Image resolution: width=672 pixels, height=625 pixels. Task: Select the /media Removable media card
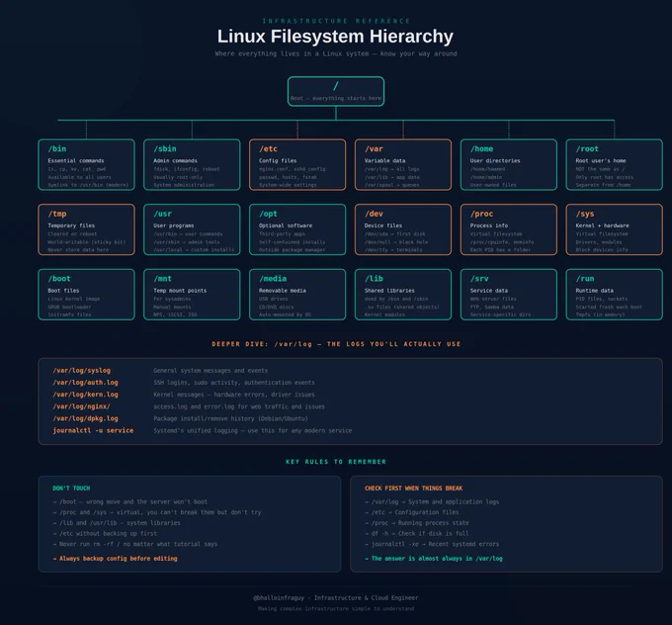(x=297, y=295)
